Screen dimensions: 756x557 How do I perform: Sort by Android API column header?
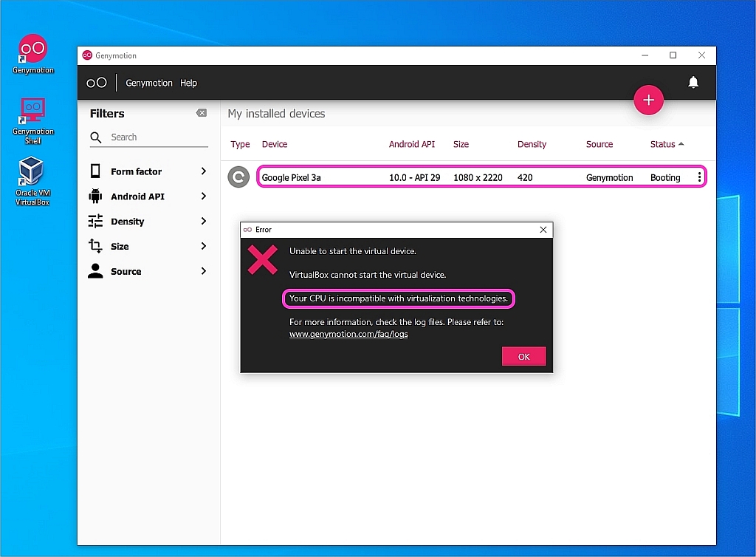click(412, 144)
